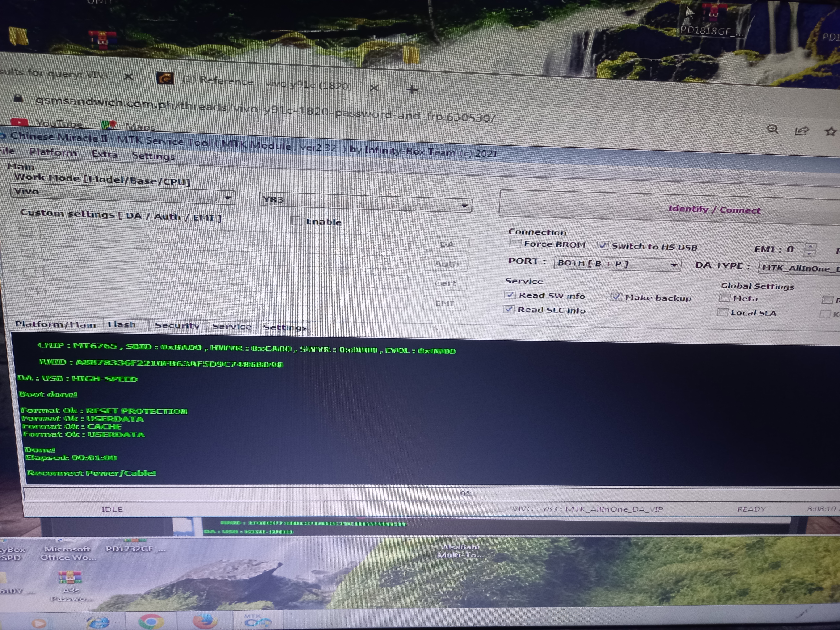Screen dimensions: 840x630
Task: Open AlsaBahi Multi-Tool desktop shortcut
Action: tap(460, 550)
